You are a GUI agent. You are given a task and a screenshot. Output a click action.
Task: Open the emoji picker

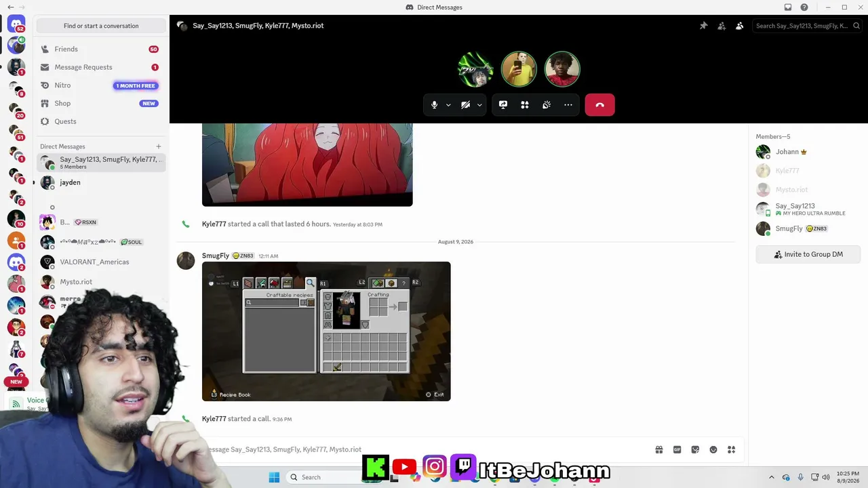[x=713, y=449]
